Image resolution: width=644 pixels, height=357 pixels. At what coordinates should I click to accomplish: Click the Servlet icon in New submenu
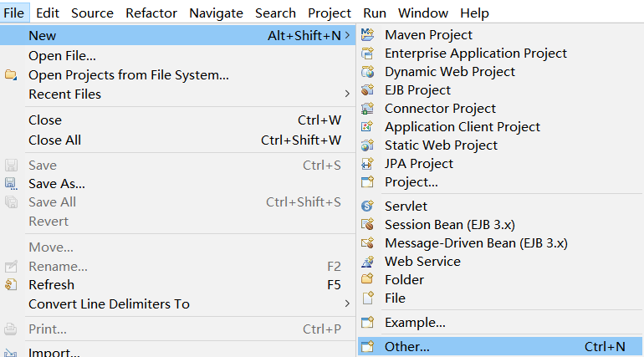(x=368, y=206)
